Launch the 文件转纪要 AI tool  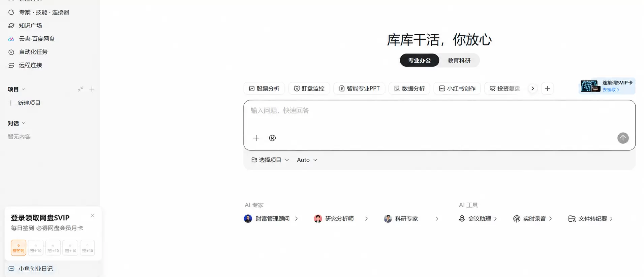[590, 219]
